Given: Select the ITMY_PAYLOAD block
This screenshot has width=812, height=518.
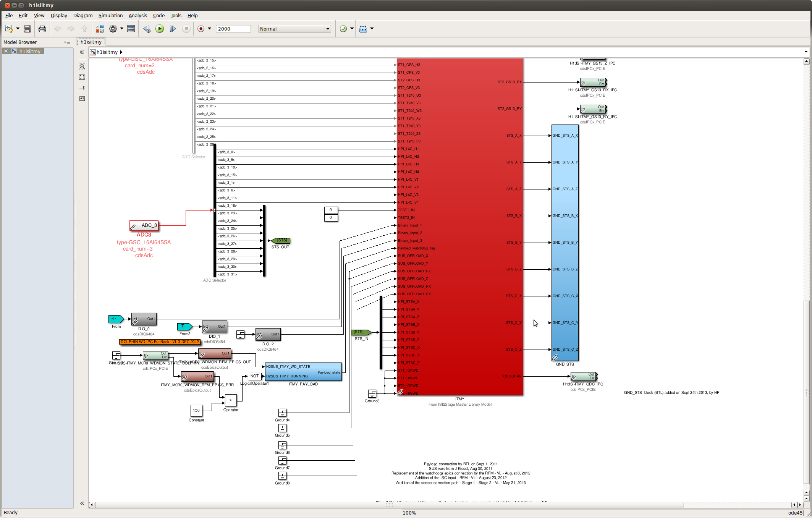Looking at the screenshot, I should pos(303,372).
